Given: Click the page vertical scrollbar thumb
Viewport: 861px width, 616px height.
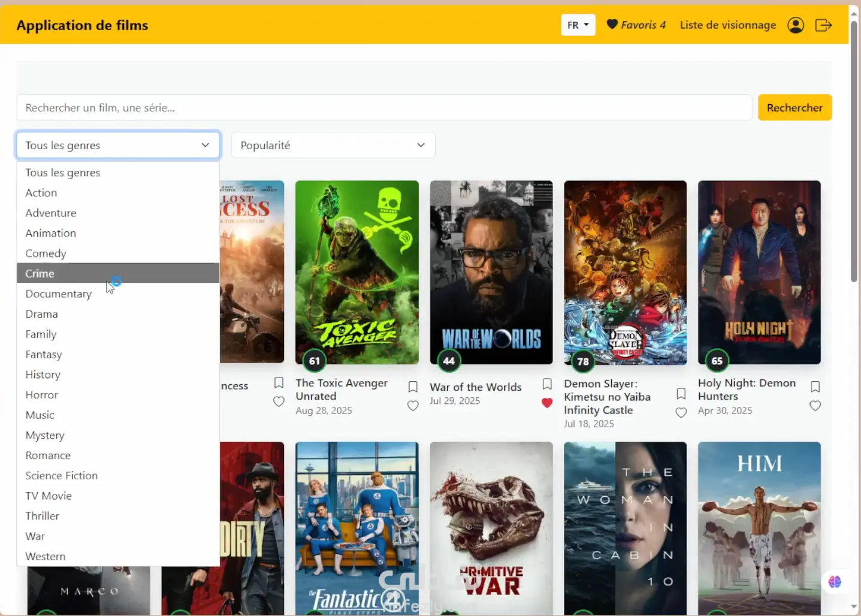Looking at the screenshot, I should pos(854,150).
